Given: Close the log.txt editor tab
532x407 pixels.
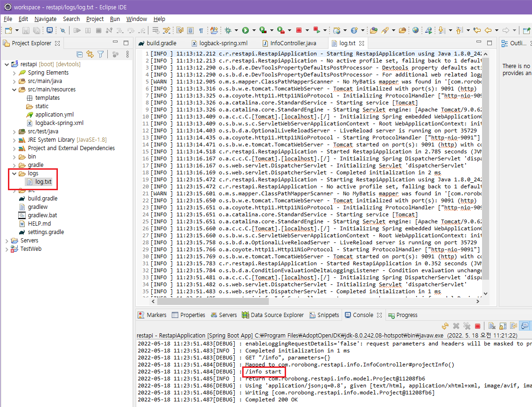Looking at the screenshot, I should pos(362,43).
